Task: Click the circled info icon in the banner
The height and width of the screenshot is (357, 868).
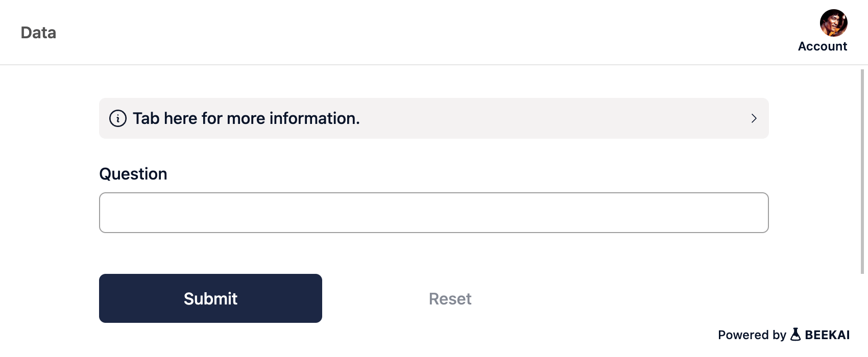Action: 118,118
